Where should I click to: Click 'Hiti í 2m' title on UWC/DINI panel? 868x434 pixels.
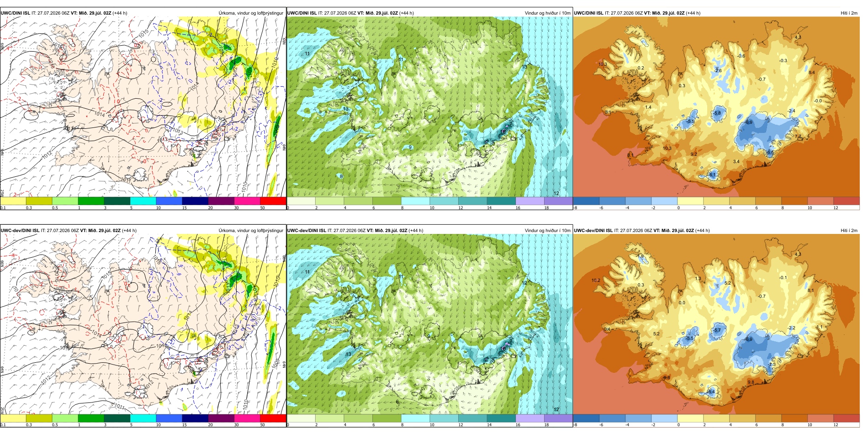tap(849, 13)
